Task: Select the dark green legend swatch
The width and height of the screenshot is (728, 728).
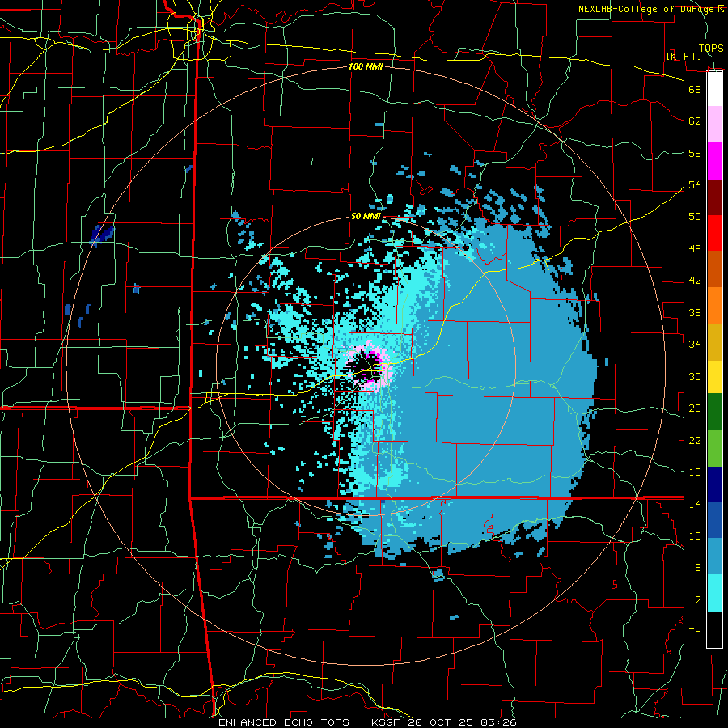Action: (714, 412)
